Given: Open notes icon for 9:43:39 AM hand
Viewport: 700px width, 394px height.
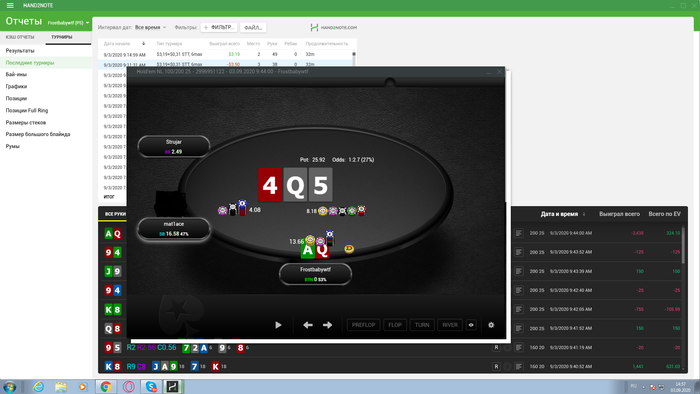Looking at the screenshot, I should pyautogui.click(x=518, y=271).
